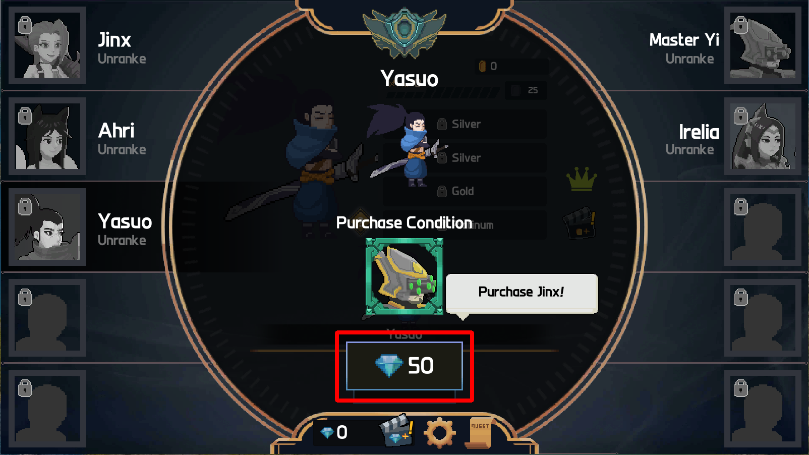Screen dimensions: 809x455
Task: Select Jinx's locked portrait
Action: coord(47,45)
